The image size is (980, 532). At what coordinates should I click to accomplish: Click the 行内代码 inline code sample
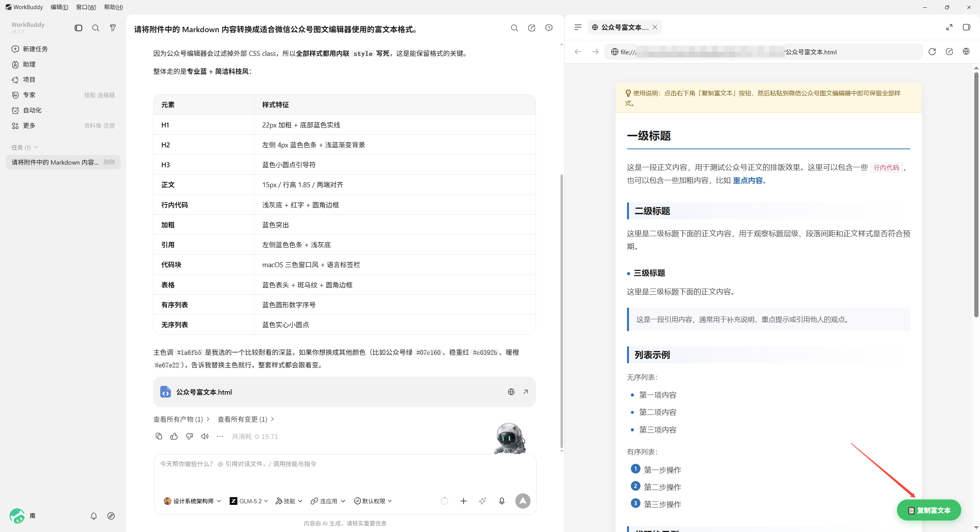coord(887,168)
